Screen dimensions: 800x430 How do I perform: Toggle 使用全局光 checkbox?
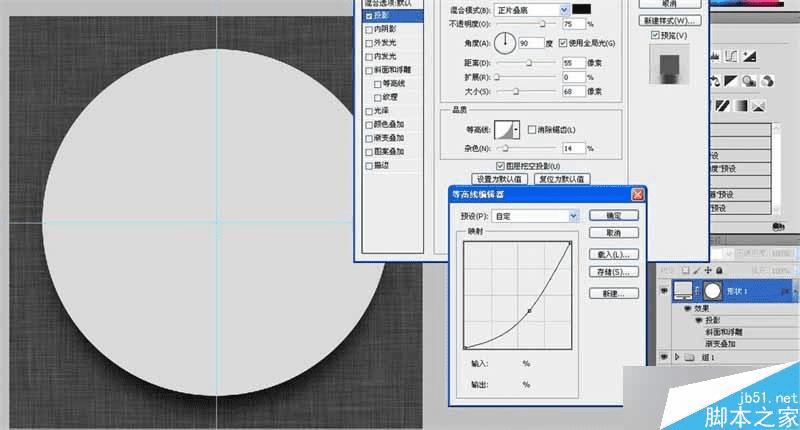[x=563, y=43]
